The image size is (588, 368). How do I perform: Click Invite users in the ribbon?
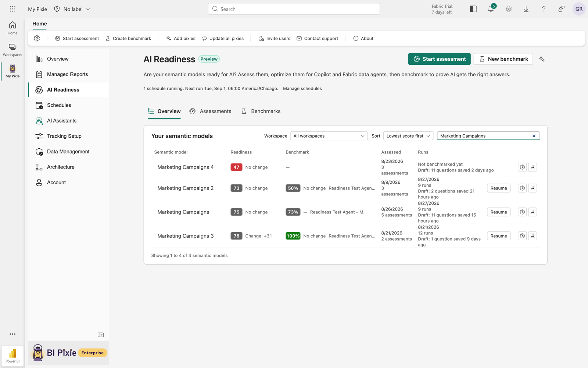tap(274, 38)
